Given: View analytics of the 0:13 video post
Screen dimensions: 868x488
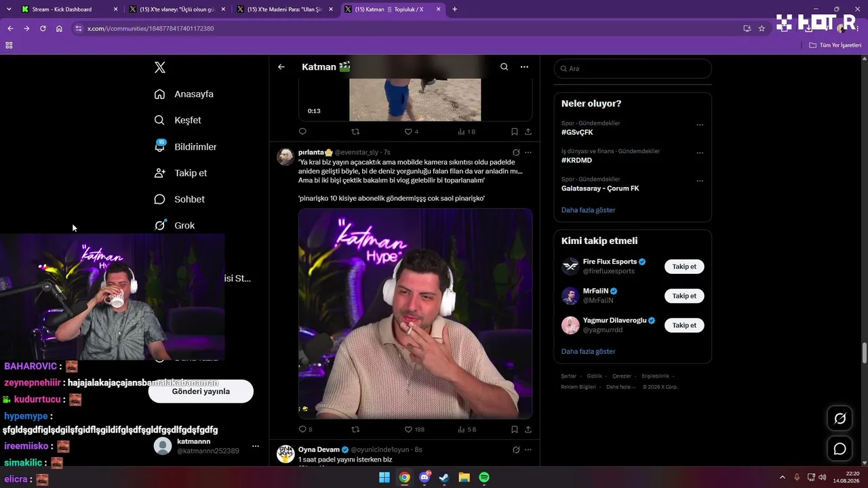Looking at the screenshot, I should click(x=467, y=131).
